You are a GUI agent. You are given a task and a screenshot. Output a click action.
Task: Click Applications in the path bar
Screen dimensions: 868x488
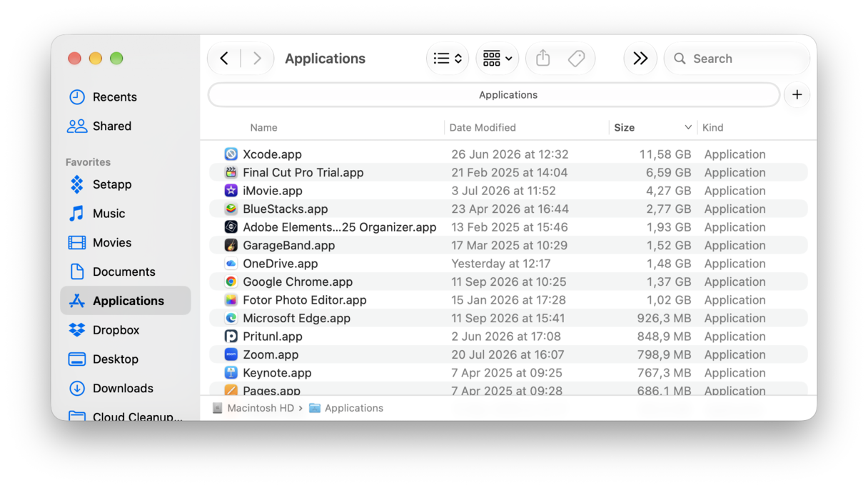346,408
